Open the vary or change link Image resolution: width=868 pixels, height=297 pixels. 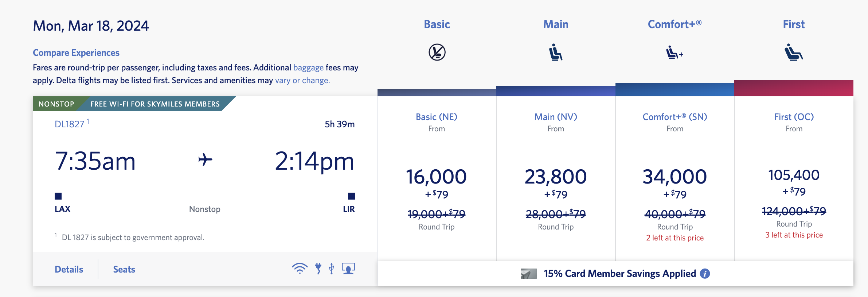point(302,80)
